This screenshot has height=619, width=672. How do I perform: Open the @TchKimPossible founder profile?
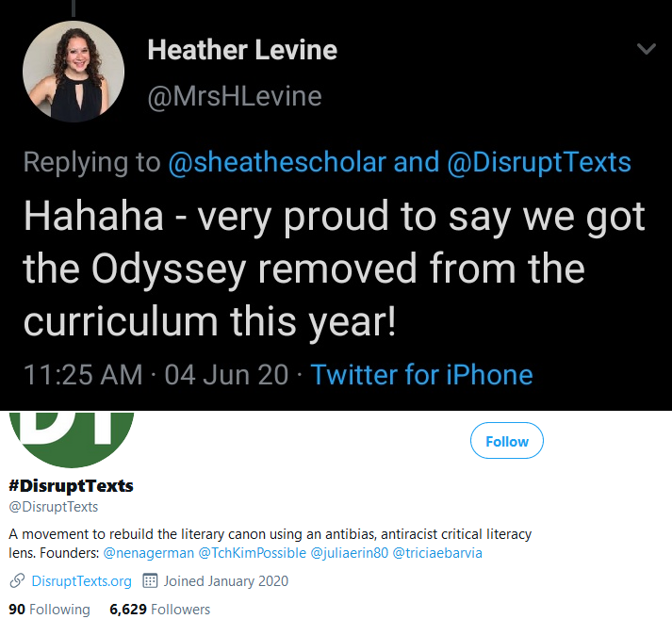(252, 553)
